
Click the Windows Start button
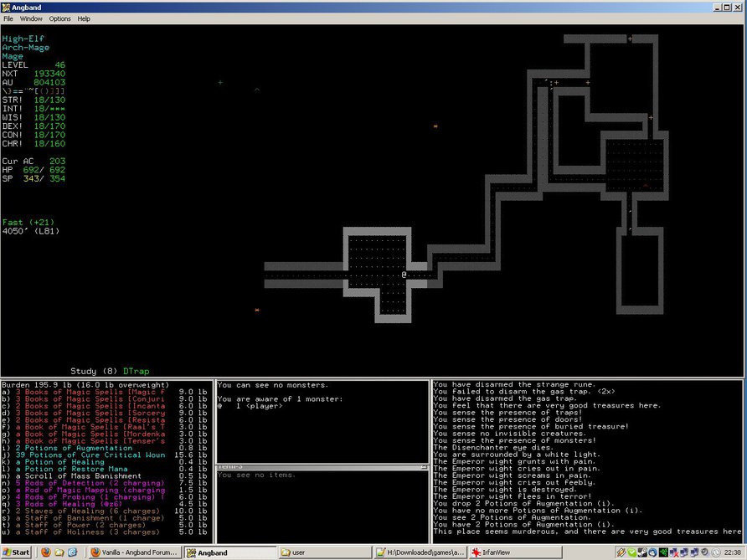(x=17, y=552)
